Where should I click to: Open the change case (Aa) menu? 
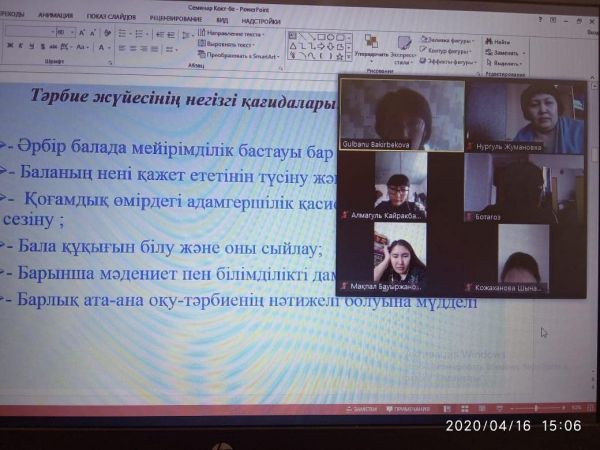click(x=82, y=47)
